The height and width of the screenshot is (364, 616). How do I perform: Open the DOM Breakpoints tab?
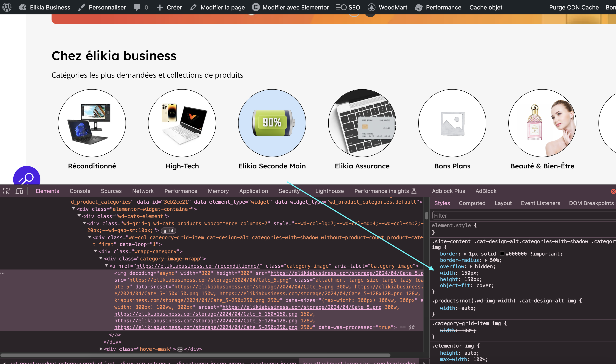[x=591, y=203]
